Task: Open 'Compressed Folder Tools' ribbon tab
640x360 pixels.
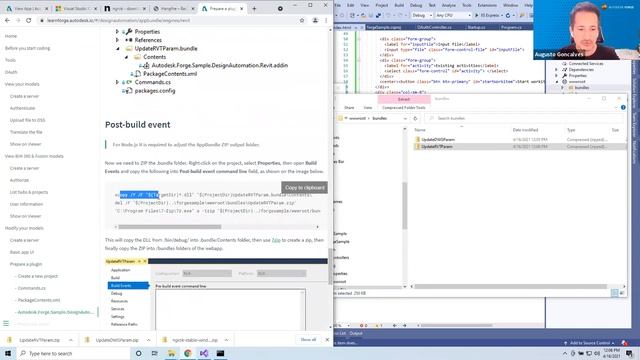Action: coord(404,108)
